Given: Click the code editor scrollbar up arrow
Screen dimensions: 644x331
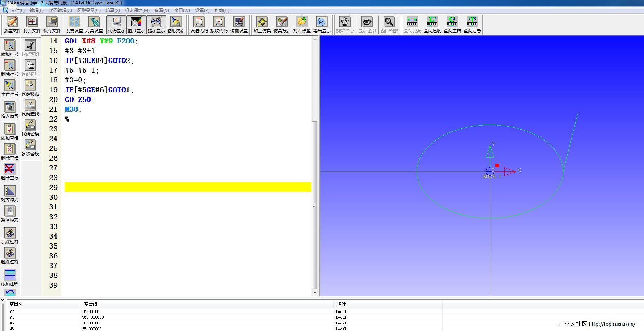Looking at the screenshot, I should [x=315, y=39].
